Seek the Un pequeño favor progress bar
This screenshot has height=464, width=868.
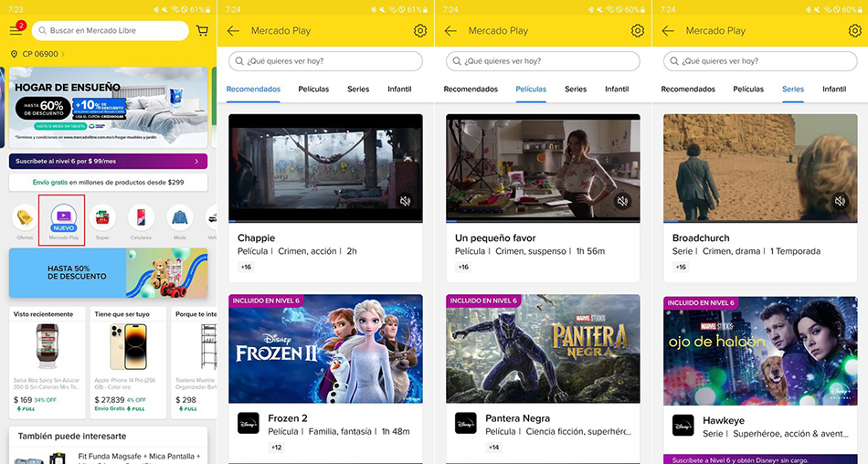(x=543, y=221)
